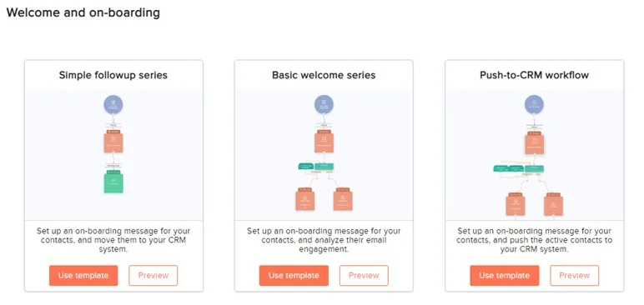This screenshot has width=644, height=305.
Task: Select green node in Simple followup diagram
Action: (113, 182)
